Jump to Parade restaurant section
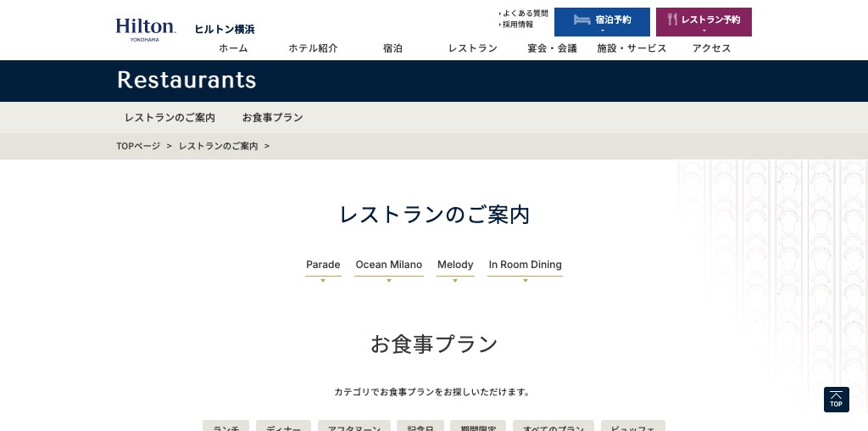 pos(323,265)
